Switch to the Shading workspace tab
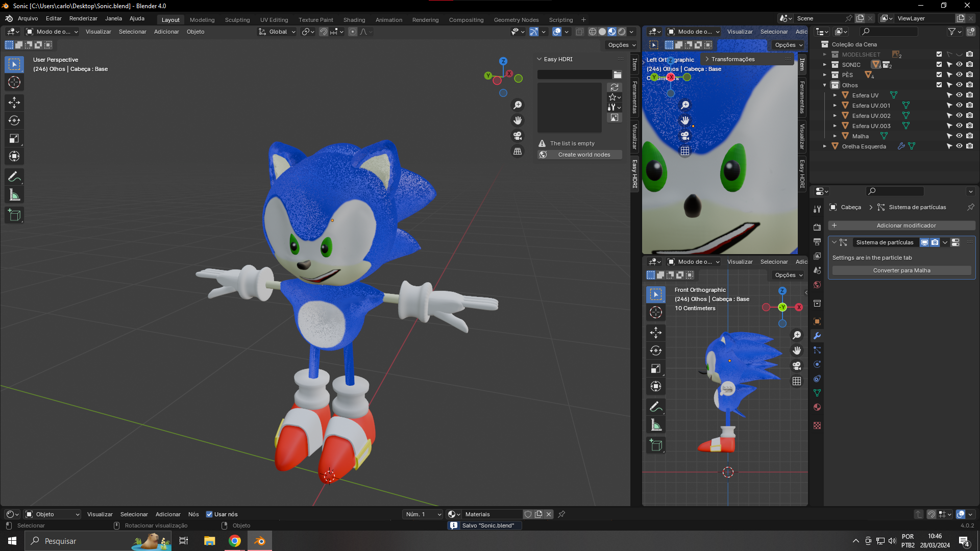Screen dimensions: 980x551 tap(354, 20)
